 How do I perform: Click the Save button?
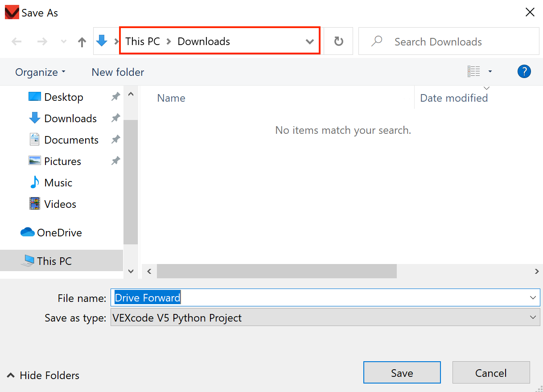(402, 373)
